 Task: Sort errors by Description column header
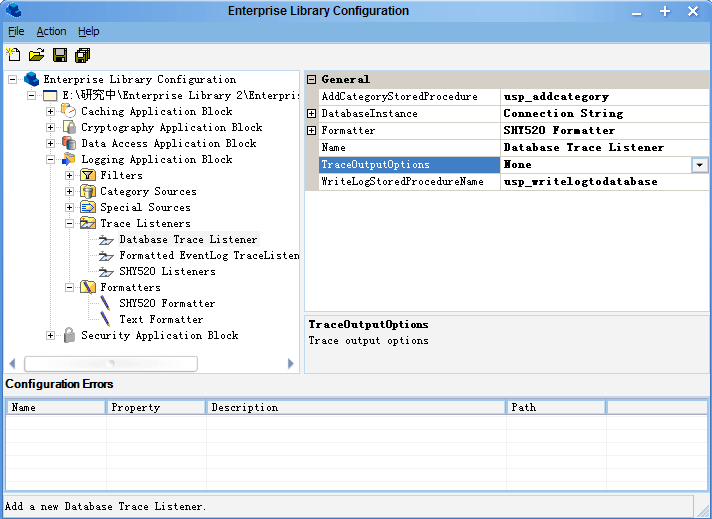(356, 407)
